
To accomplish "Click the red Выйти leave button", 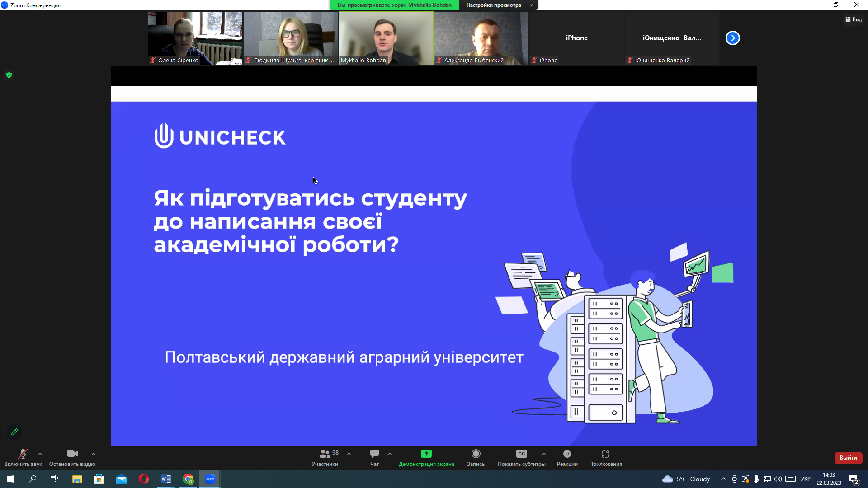I will point(848,458).
